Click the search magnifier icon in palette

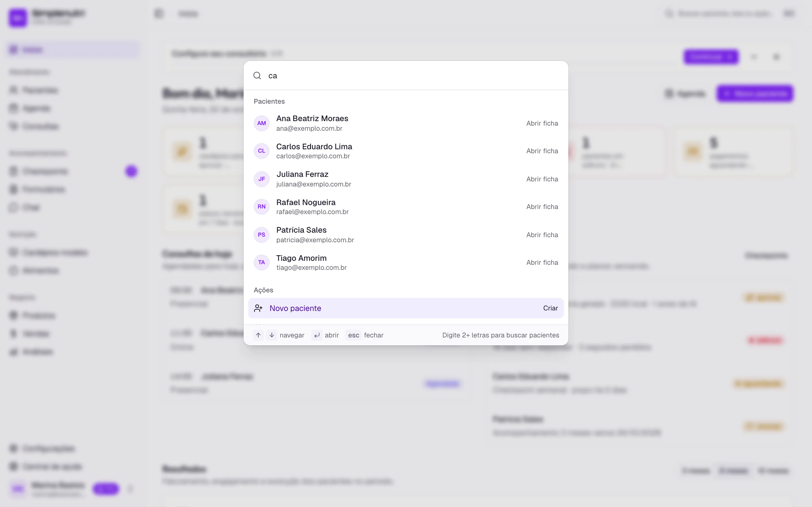point(257,75)
